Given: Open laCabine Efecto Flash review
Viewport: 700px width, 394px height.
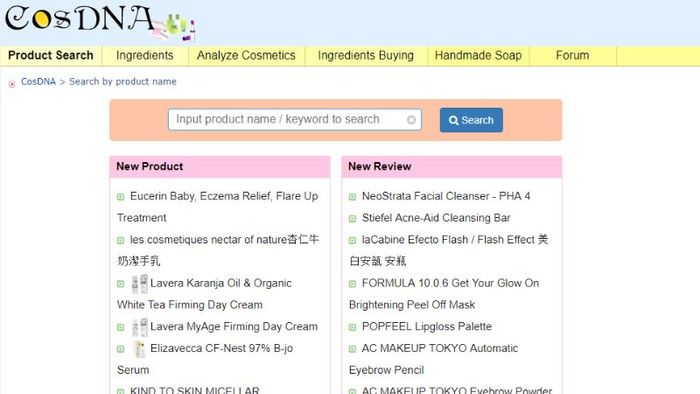Looking at the screenshot, I should point(448,250).
